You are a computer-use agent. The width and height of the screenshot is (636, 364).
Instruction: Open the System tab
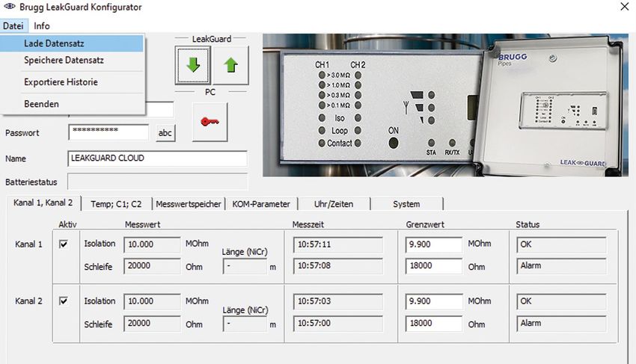(406, 204)
